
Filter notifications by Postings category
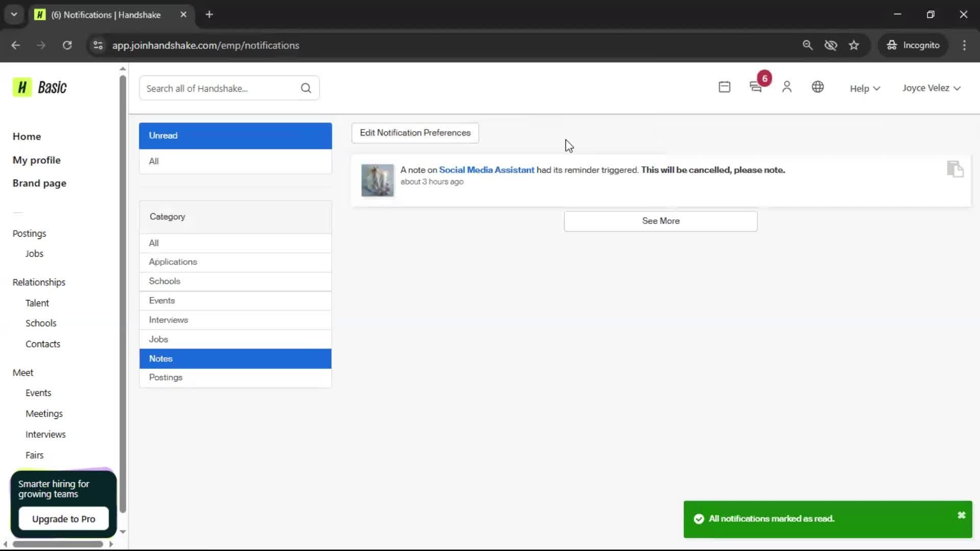coord(235,378)
